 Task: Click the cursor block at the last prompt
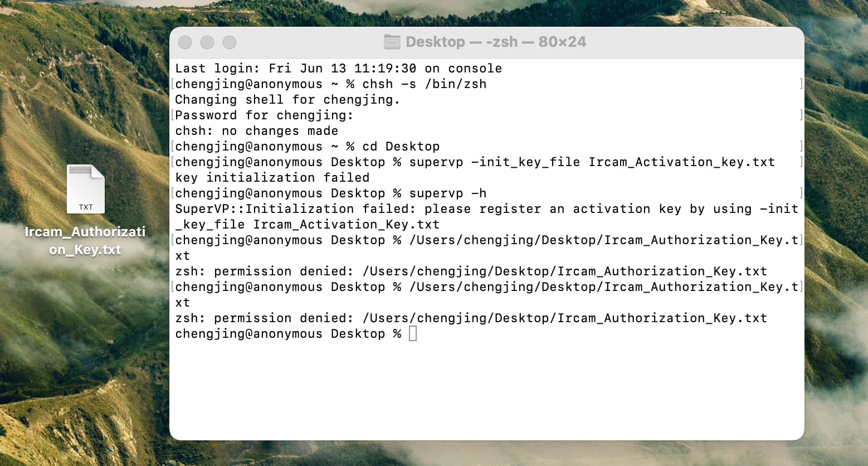point(413,334)
